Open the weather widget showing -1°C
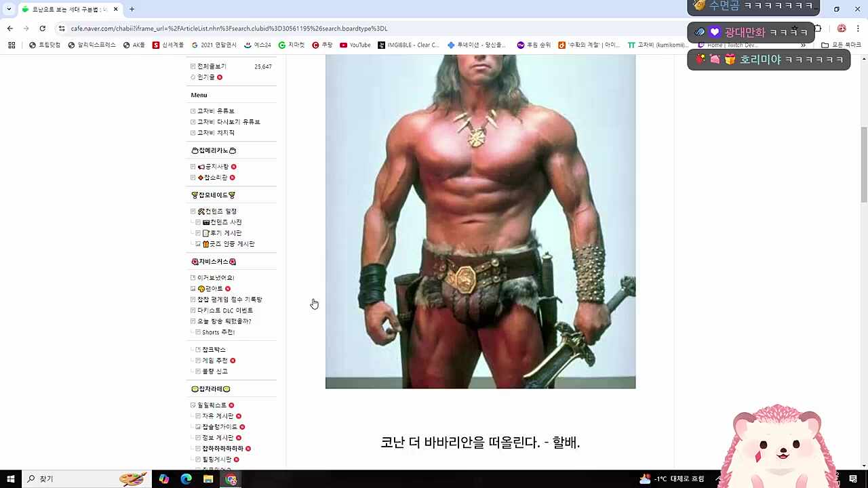 (x=671, y=479)
